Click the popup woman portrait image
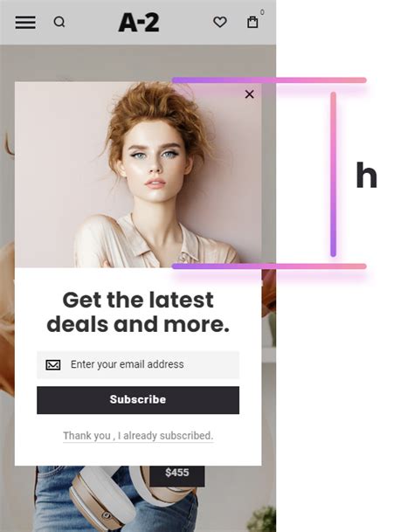The image size is (414, 532). tap(138, 175)
